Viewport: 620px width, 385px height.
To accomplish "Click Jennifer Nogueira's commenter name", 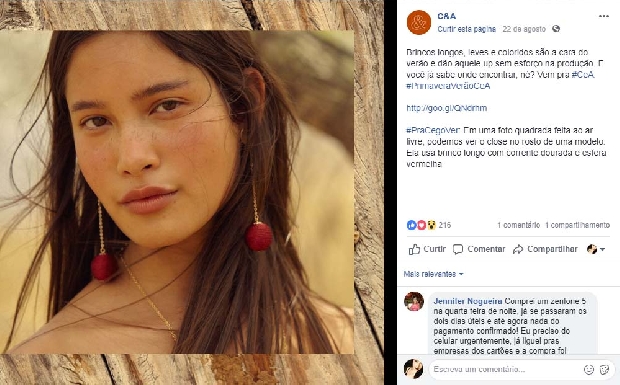I will (468, 301).
